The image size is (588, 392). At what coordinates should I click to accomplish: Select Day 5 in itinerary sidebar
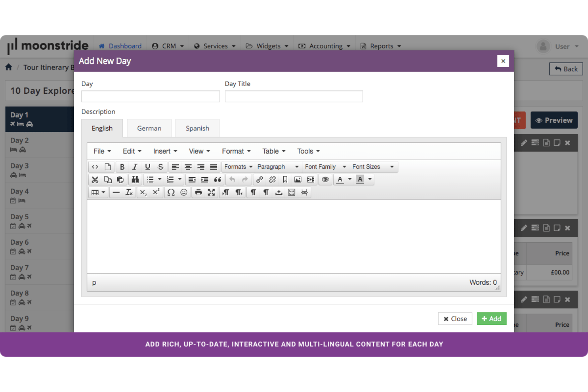(40, 221)
